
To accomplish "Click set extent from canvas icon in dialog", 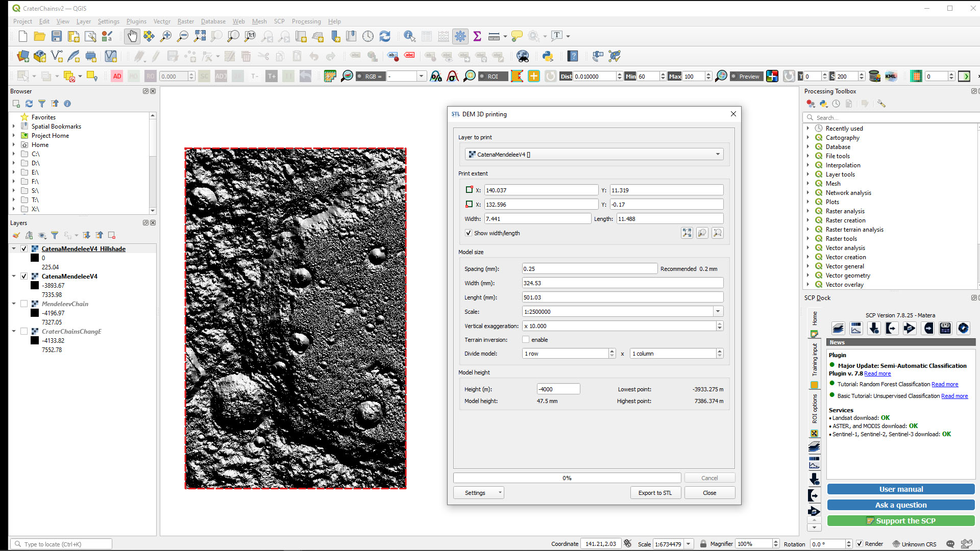I will [x=687, y=233].
